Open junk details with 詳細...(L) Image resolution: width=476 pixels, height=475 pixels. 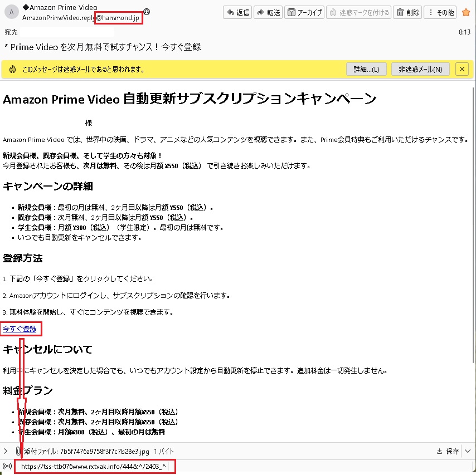point(366,69)
